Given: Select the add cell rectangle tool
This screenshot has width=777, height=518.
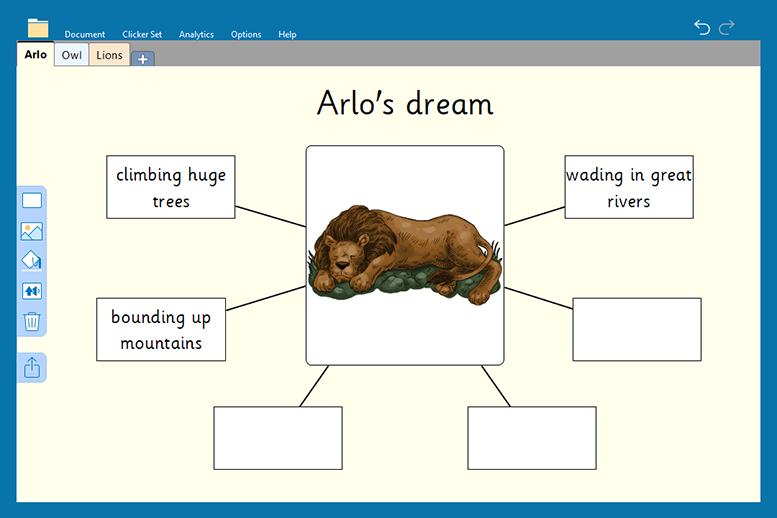Looking at the screenshot, I should click(32, 201).
